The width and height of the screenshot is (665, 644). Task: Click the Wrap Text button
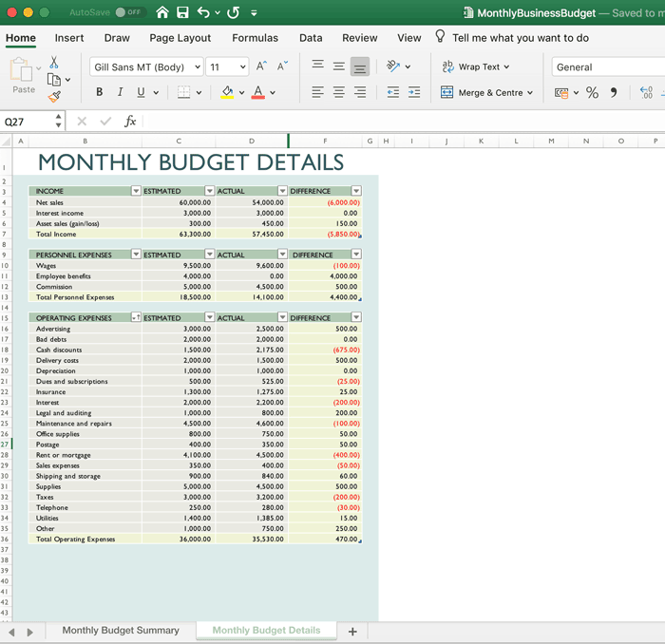(475, 66)
